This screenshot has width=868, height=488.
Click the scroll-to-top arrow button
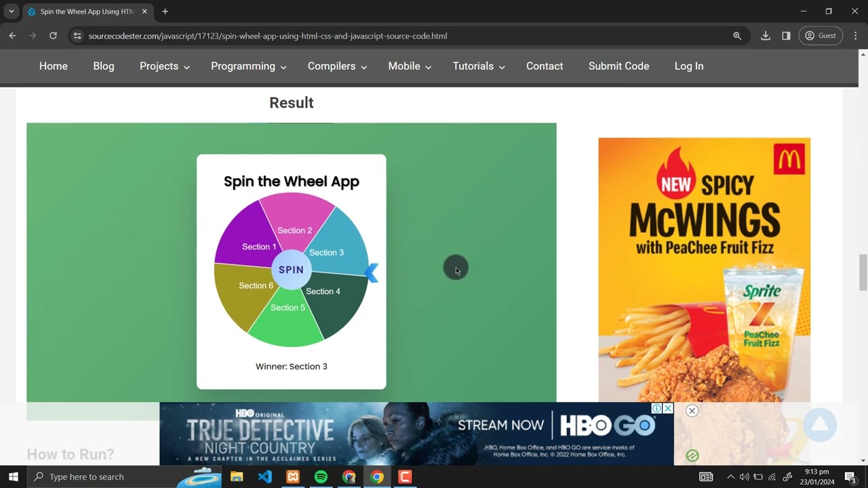(x=820, y=425)
